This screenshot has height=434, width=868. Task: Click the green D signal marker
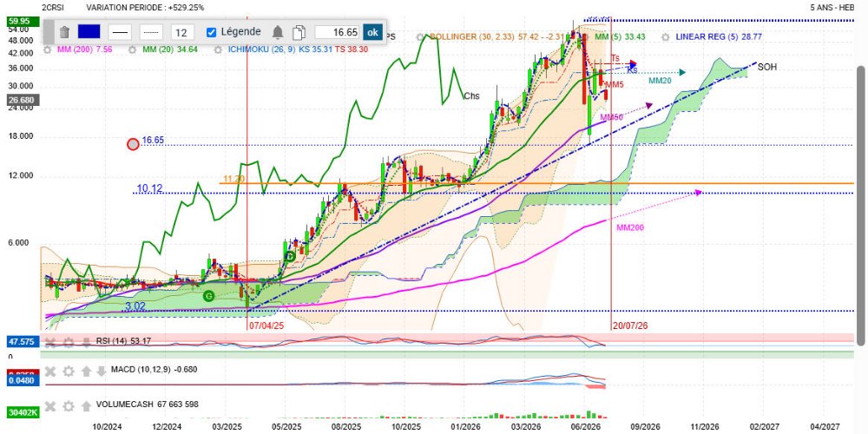click(x=289, y=256)
